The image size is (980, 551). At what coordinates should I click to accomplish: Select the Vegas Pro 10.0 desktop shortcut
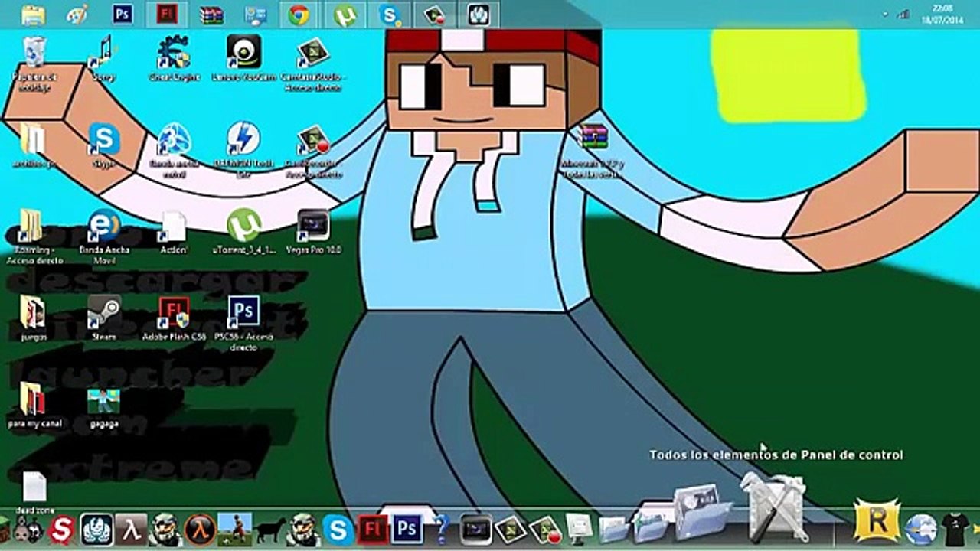click(312, 232)
